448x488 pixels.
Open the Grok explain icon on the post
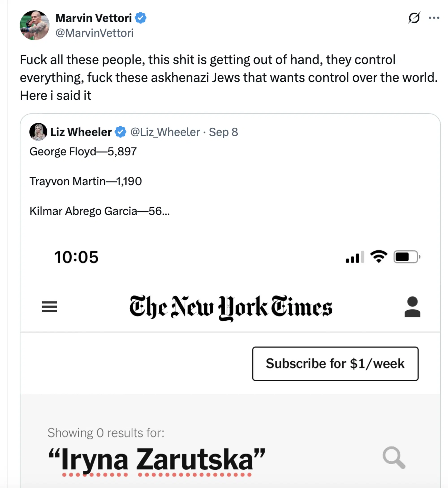[x=414, y=18]
